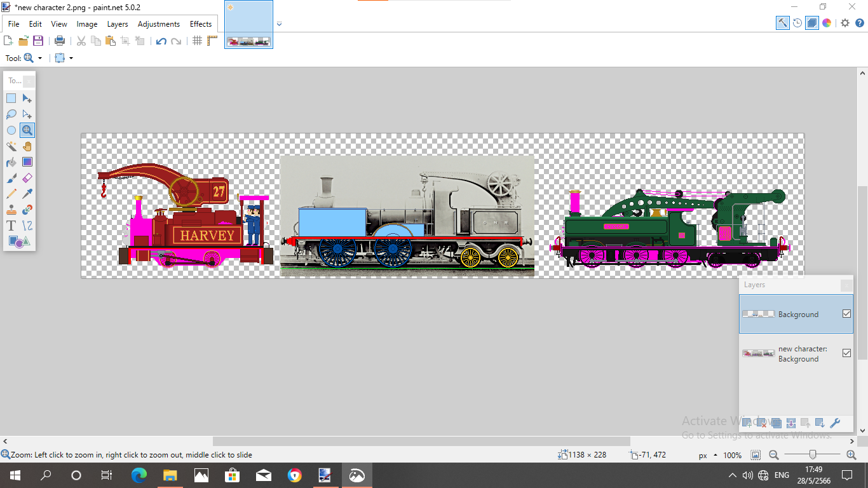Click the Save icon in toolbar
The image size is (868, 488).
pyautogui.click(x=38, y=41)
